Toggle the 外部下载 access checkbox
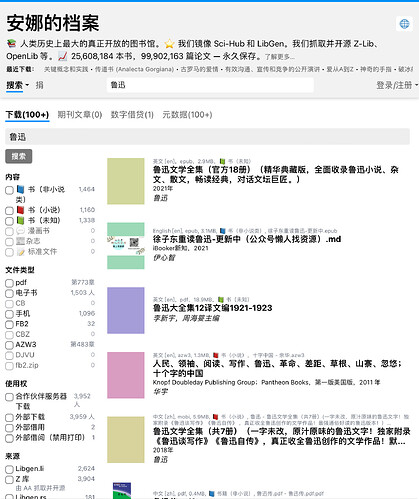The width and height of the screenshot is (419, 499). point(9,417)
